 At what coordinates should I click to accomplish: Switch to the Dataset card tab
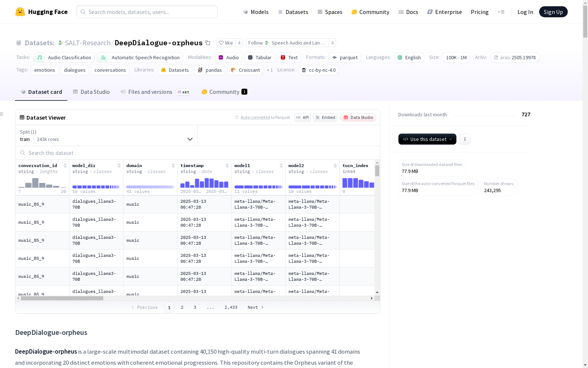[x=41, y=92]
